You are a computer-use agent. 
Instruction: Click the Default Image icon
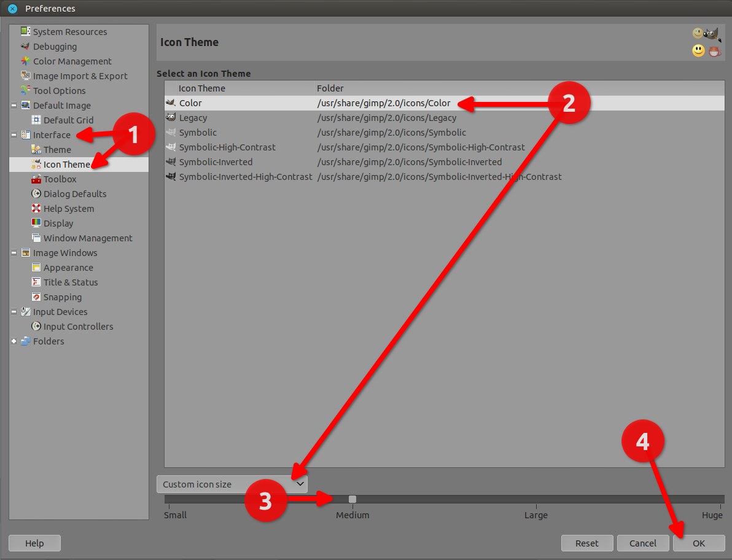tap(26, 105)
